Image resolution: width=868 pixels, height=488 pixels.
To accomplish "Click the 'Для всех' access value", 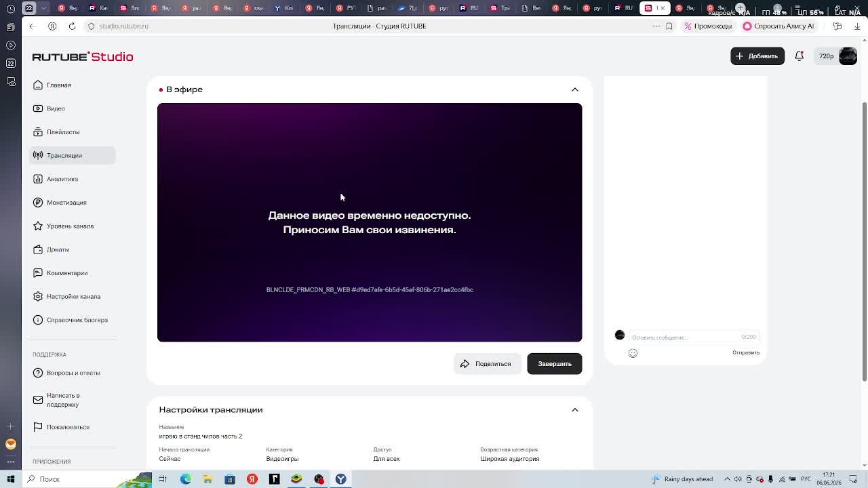I will (387, 459).
